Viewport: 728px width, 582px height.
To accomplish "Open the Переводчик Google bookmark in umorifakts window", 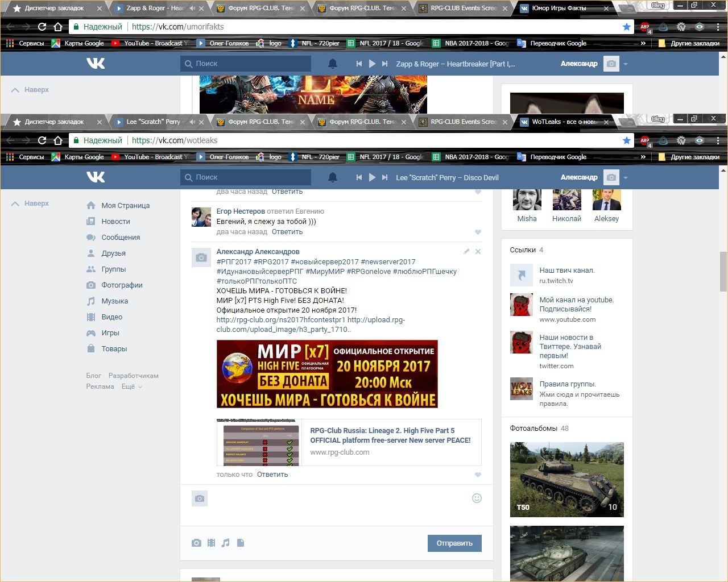I will (552, 43).
